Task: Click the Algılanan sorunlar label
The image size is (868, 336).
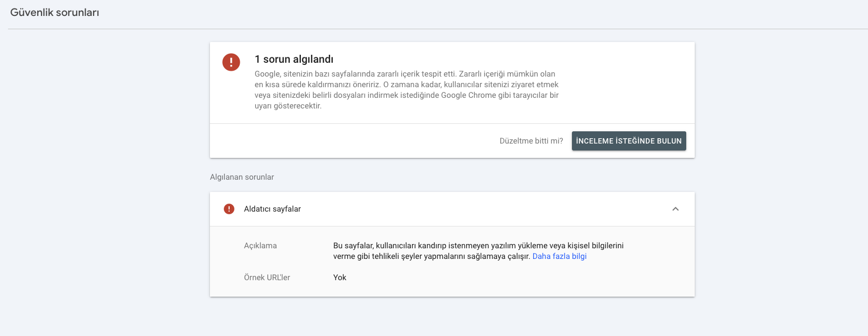Action: pyautogui.click(x=242, y=177)
